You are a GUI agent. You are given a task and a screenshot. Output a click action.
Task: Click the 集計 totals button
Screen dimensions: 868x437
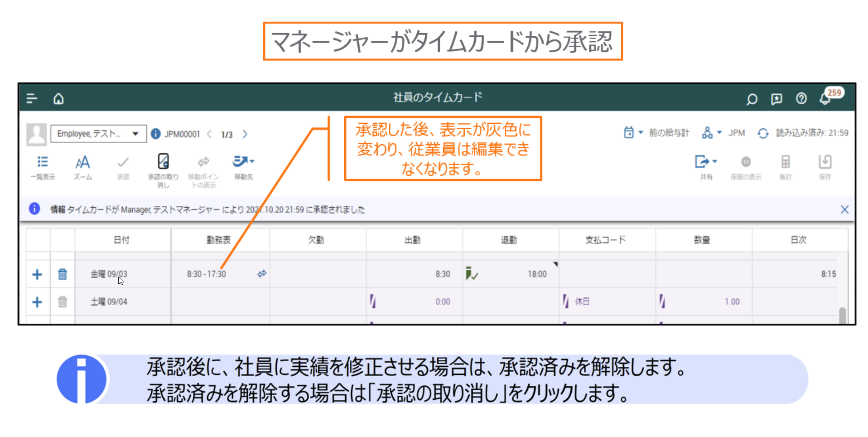coord(785,167)
